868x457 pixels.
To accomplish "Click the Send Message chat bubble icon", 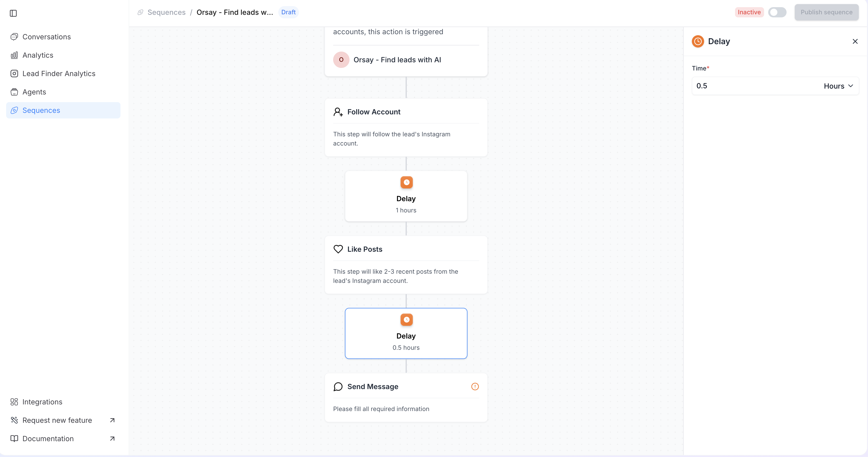I will 338,387.
